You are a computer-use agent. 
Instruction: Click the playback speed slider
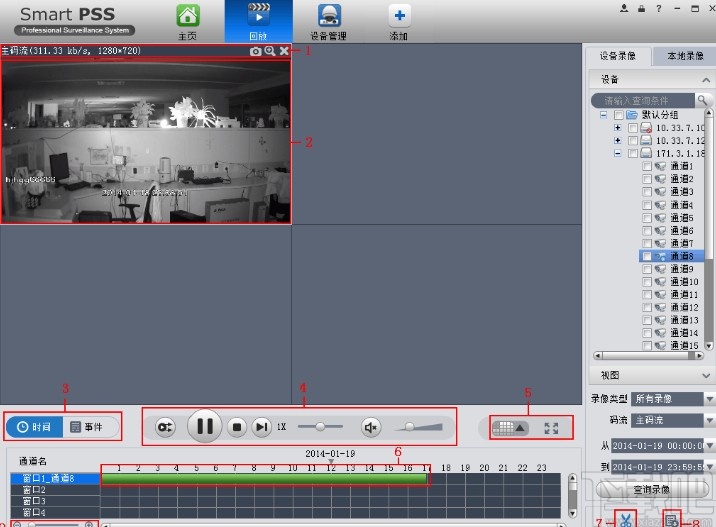point(320,427)
